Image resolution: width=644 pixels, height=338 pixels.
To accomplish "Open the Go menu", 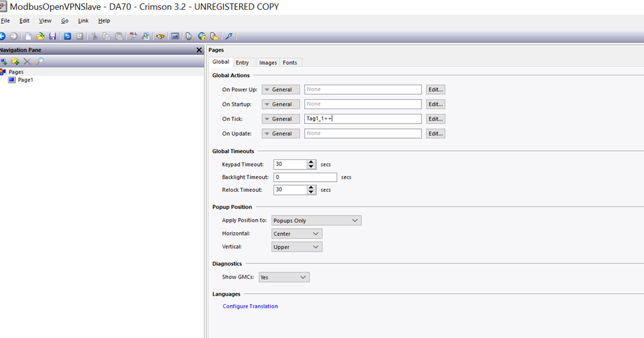I will tap(65, 21).
